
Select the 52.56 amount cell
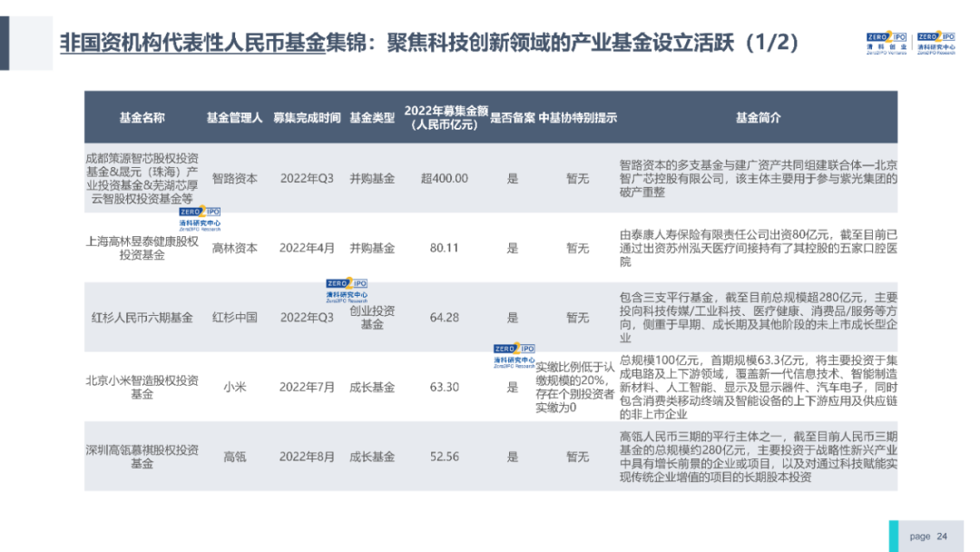(445, 457)
